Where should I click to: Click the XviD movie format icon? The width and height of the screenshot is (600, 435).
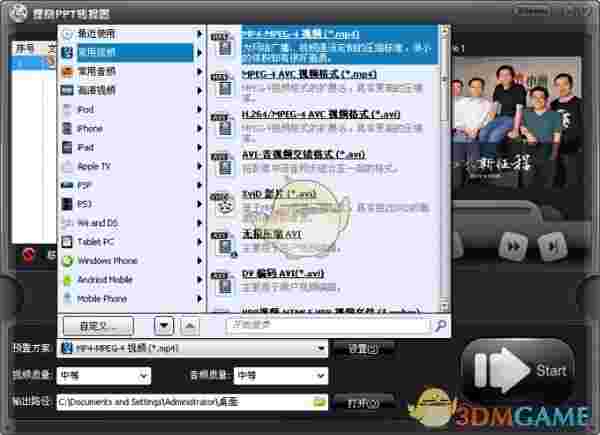(223, 204)
